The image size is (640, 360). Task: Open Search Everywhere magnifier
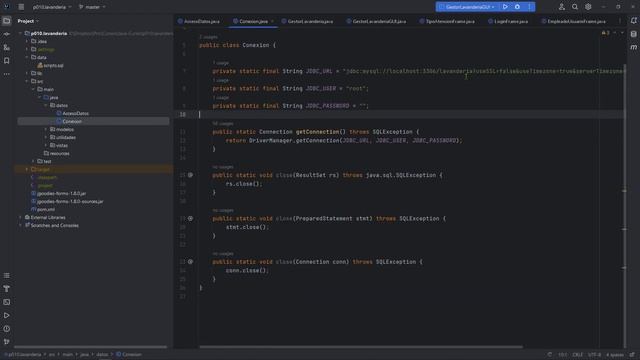point(575,7)
